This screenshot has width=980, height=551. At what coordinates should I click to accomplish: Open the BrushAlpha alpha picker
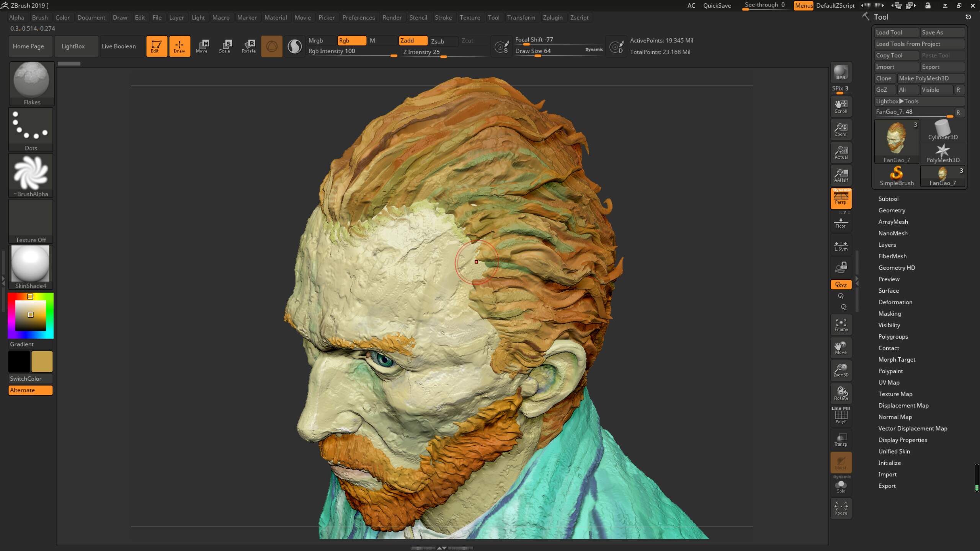(31, 175)
